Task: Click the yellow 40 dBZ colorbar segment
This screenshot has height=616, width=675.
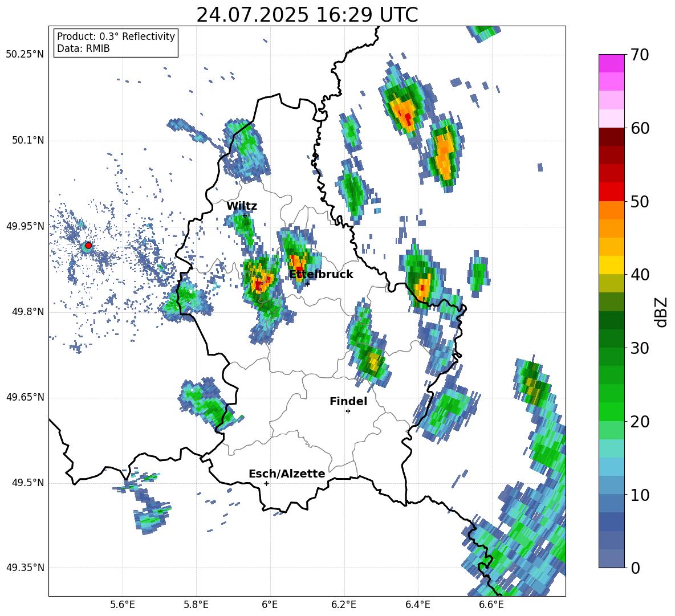Action: 611,265
